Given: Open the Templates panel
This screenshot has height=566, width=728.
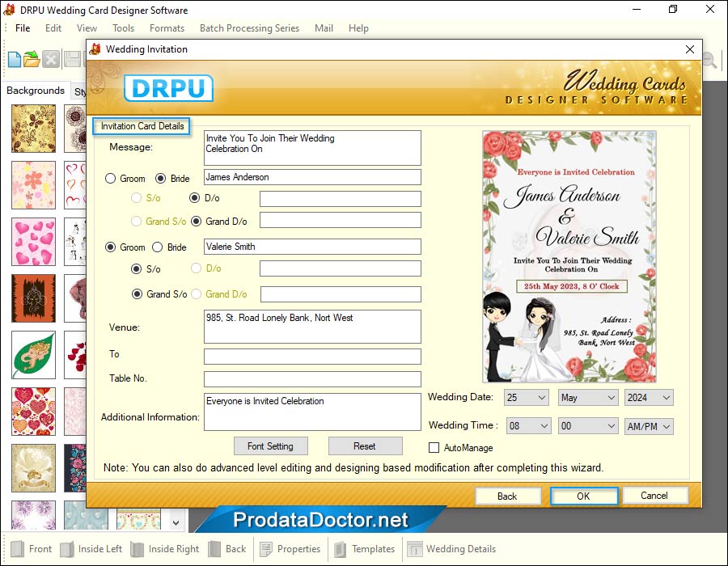Looking at the screenshot, I should click(365, 549).
